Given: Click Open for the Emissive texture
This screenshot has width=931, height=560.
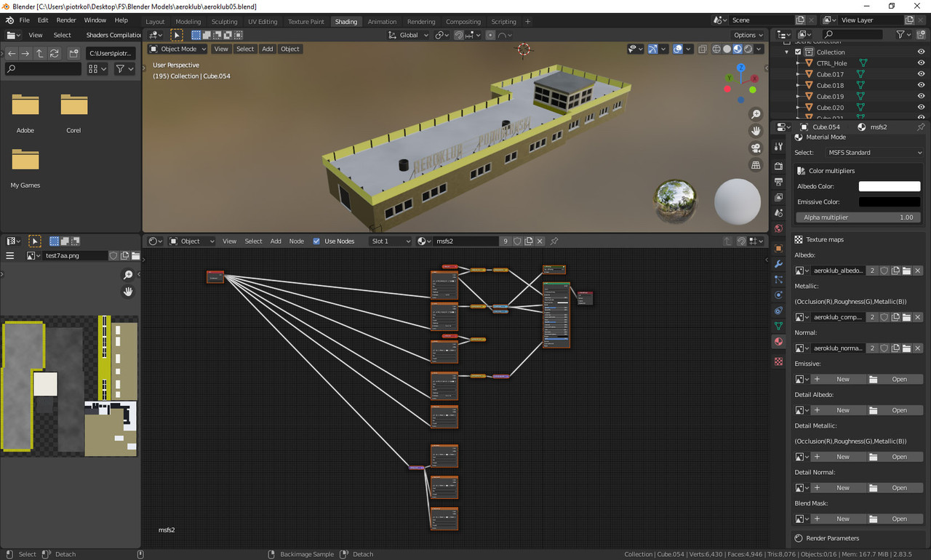Looking at the screenshot, I should pos(894,380).
